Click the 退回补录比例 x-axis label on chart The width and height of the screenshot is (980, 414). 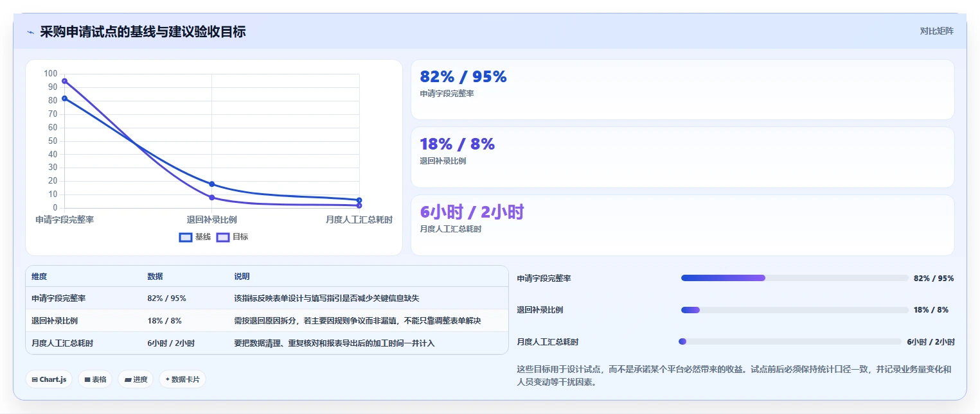pos(211,220)
